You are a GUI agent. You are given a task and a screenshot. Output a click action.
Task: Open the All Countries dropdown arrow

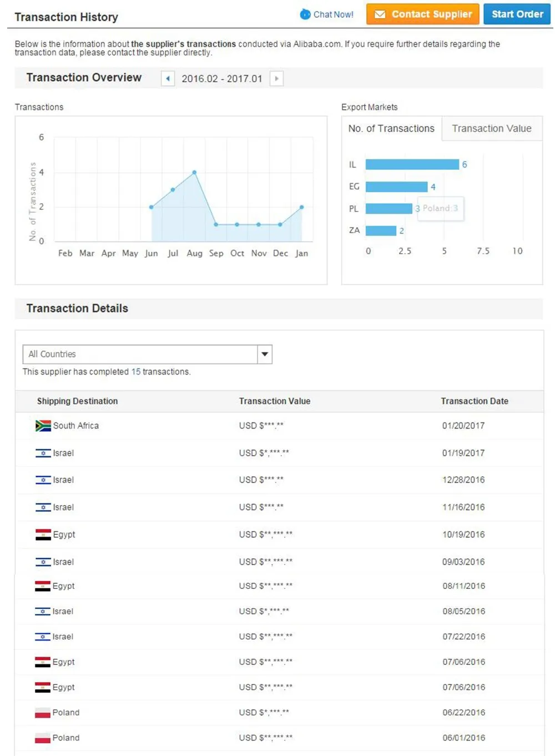point(265,354)
